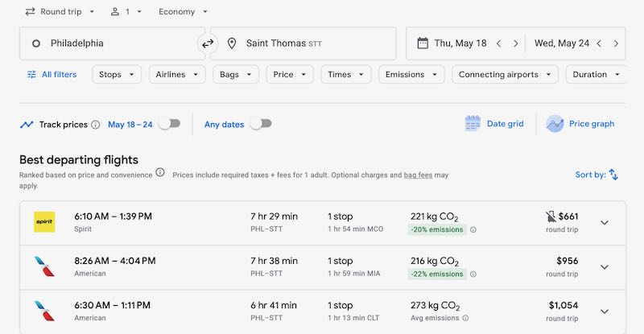Open the Date grid view
Image resolution: width=644 pixels, height=334 pixels.
click(x=494, y=124)
